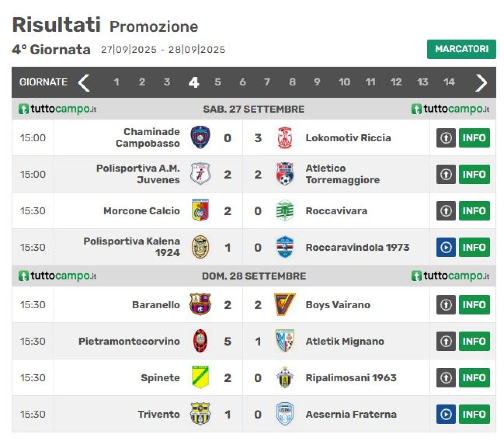The width and height of the screenshot is (504, 441).
Task: Click the Lokomotiv Riccia team crest
Action: point(285,138)
